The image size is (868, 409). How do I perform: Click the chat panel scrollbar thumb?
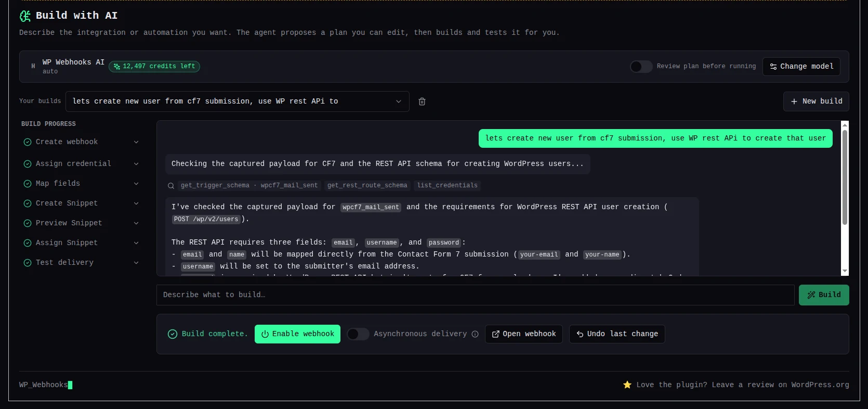[845, 177]
